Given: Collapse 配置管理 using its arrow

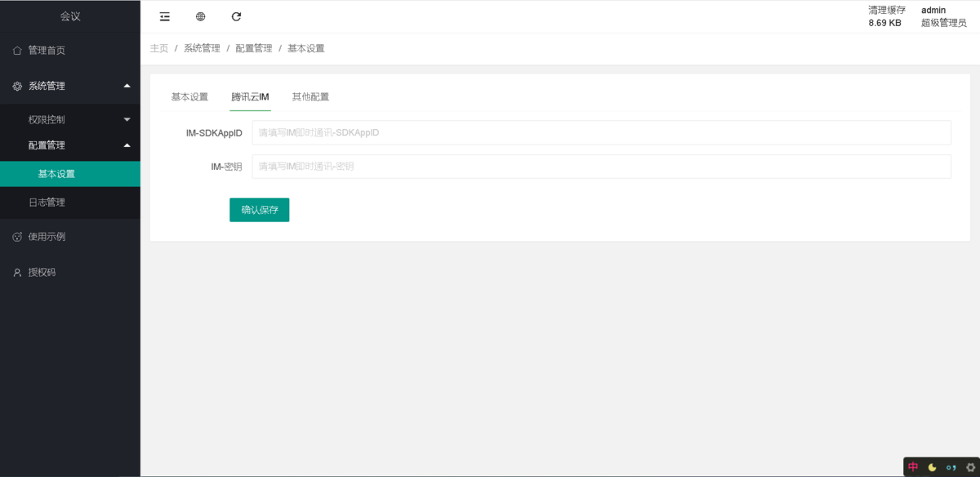Looking at the screenshot, I should click(127, 145).
